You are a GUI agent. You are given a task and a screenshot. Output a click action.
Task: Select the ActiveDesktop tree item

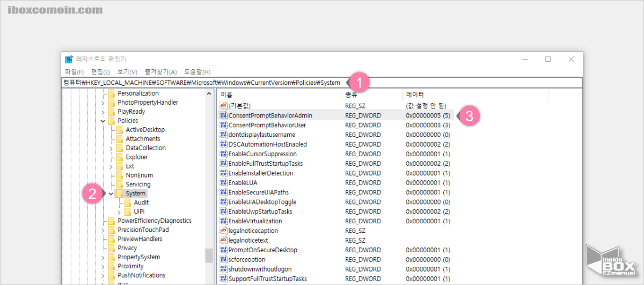tap(145, 130)
